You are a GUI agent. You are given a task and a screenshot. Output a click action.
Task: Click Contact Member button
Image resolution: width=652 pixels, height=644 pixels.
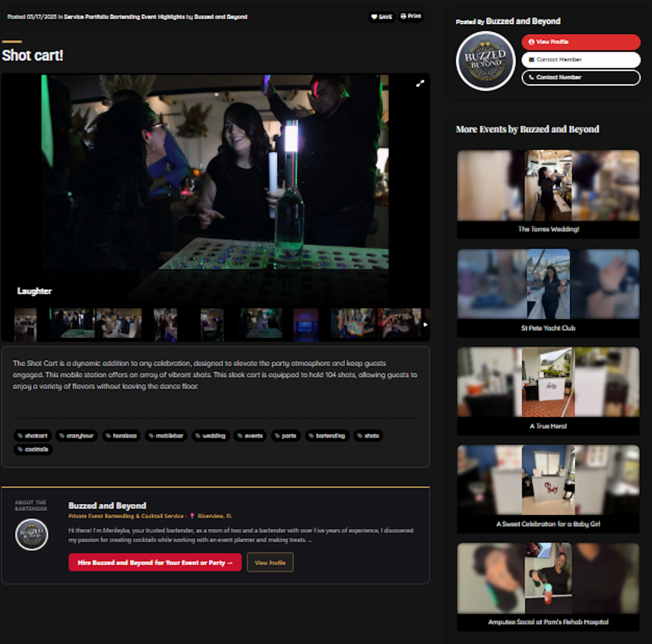pos(581,60)
